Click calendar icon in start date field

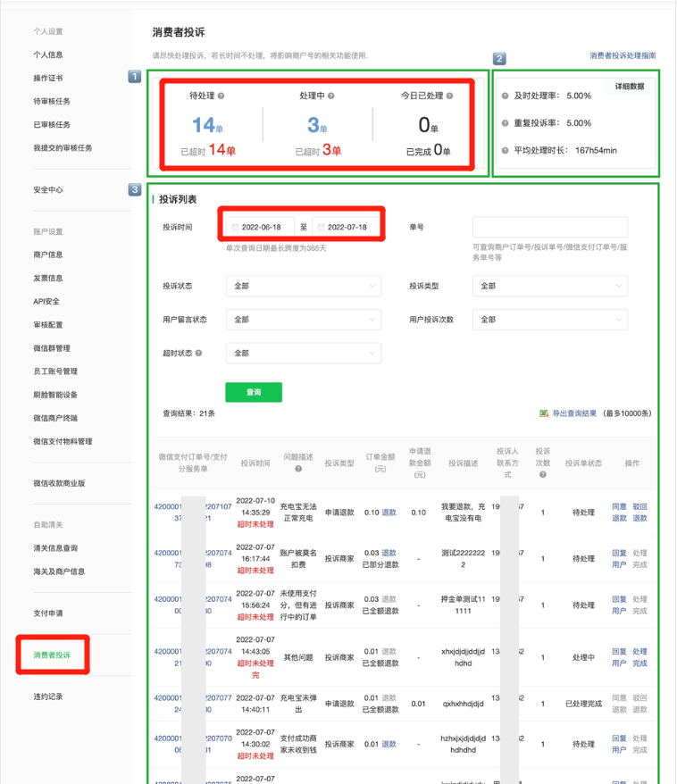[235, 227]
